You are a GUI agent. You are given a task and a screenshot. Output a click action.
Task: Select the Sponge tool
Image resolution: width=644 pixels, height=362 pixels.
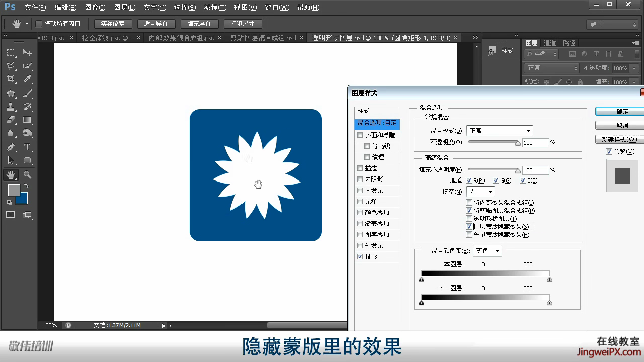[27, 133]
